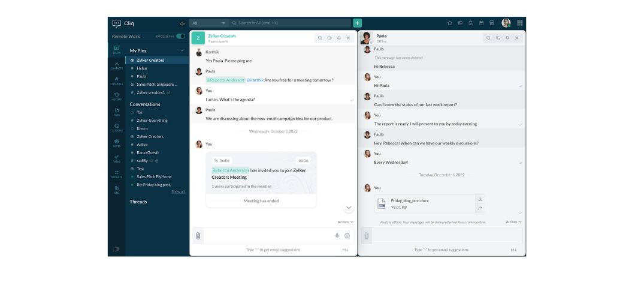
Task: Switch to the Contacts tab in sidebar
Action: click(116, 65)
